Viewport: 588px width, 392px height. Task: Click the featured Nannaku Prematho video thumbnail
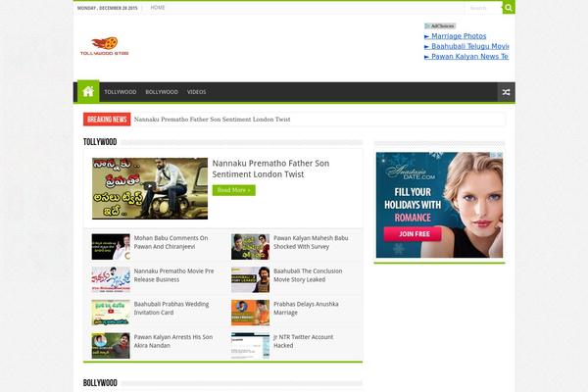(150, 188)
